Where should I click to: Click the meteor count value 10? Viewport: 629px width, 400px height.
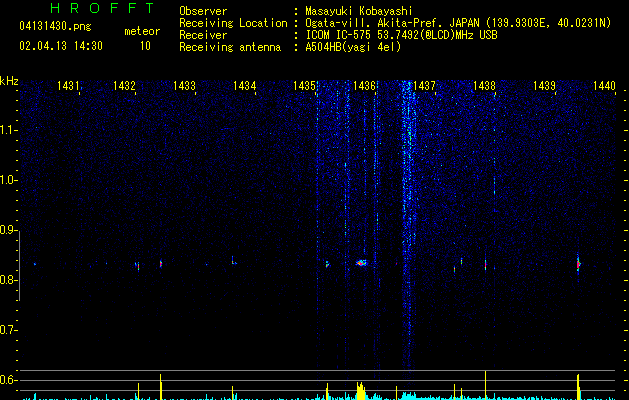(x=145, y=46)
